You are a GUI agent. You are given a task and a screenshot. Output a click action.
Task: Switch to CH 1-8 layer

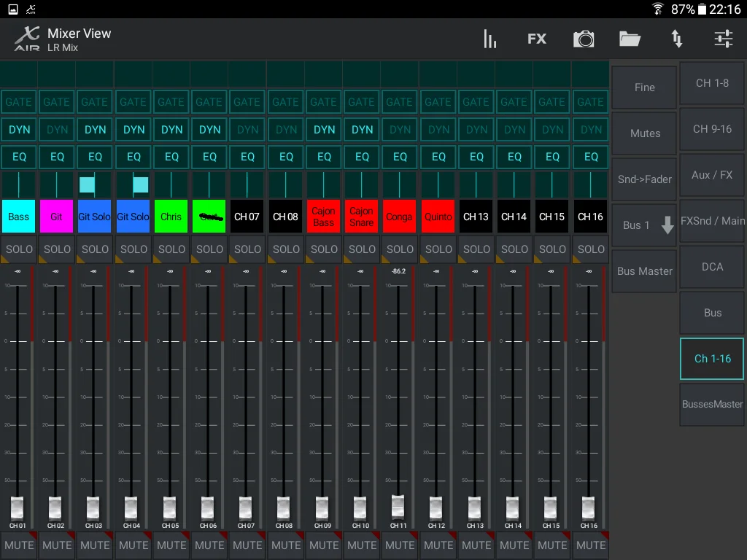pos(712,83)
